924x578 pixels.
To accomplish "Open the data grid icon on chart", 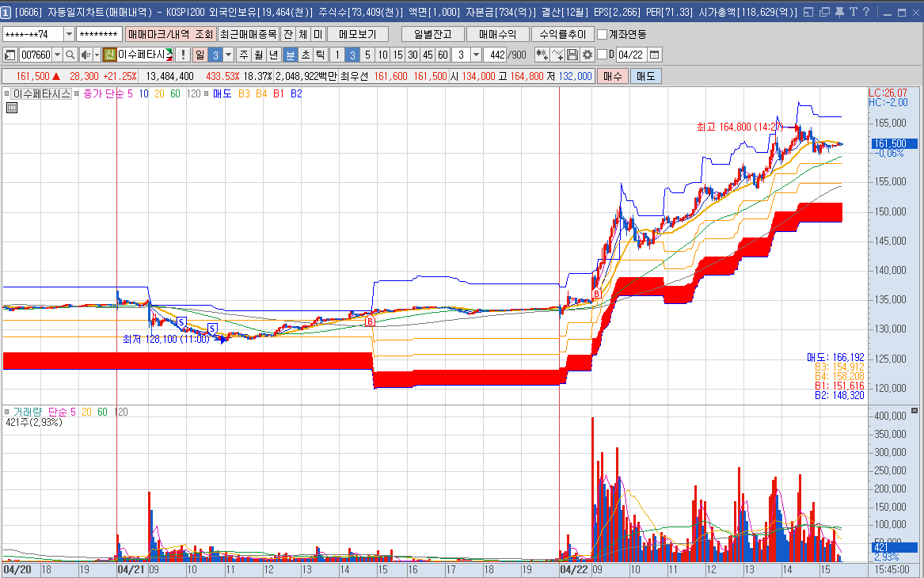I will 12,108.
